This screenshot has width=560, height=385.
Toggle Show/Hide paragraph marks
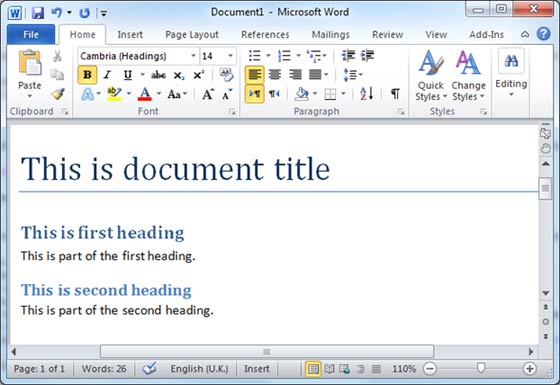click(395, 94)
